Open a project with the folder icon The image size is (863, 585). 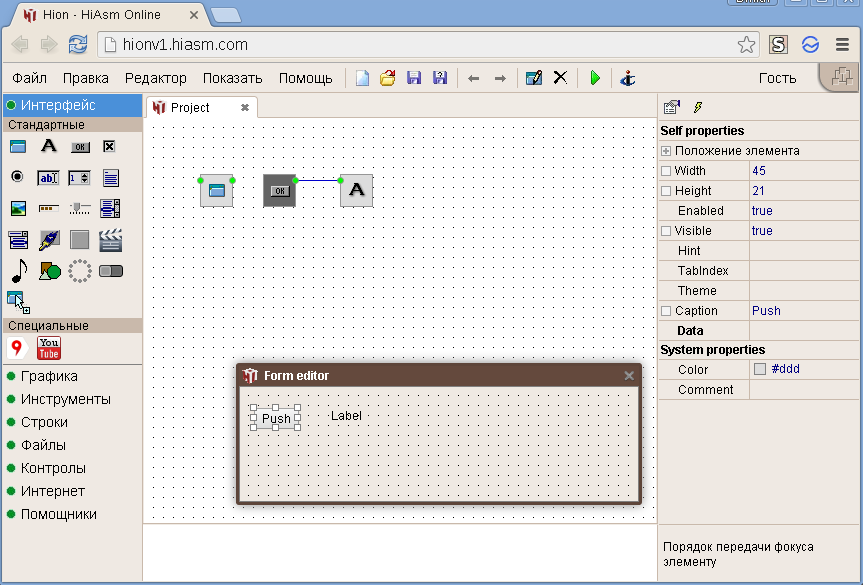pyautogui.click(x=387, y=78)
